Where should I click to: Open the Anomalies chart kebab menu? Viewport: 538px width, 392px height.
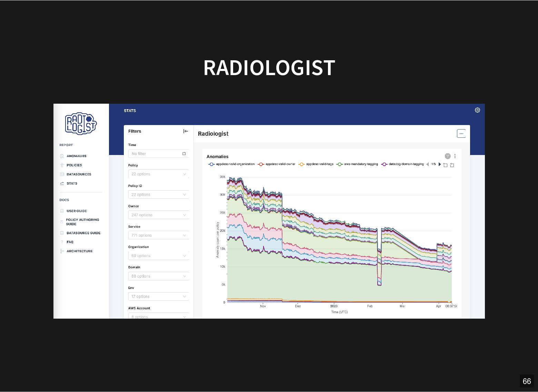click(455, 156)
